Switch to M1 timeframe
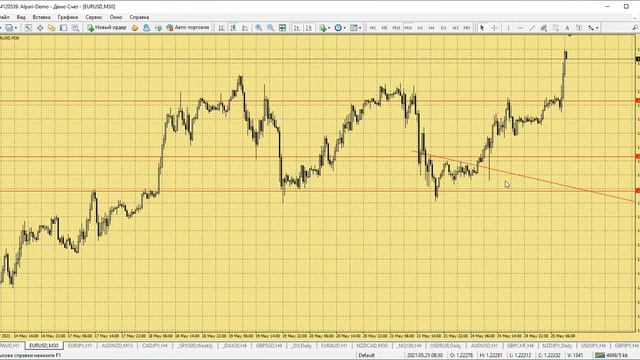 point(373,27)
